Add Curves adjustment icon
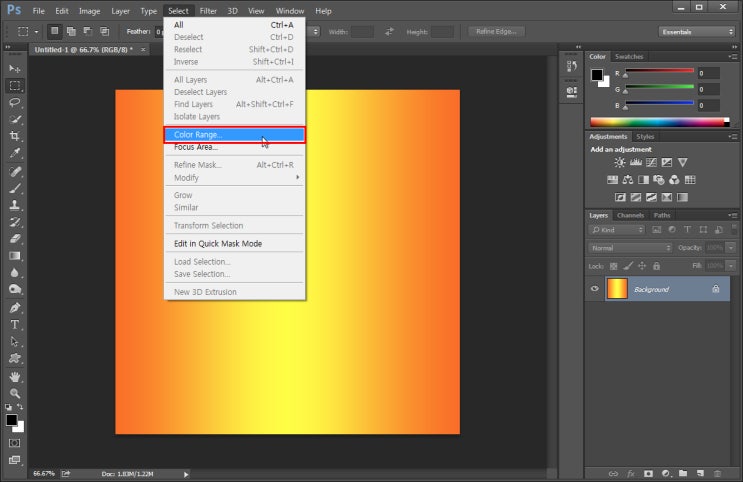The image size is (743, 482). [652, 163]
